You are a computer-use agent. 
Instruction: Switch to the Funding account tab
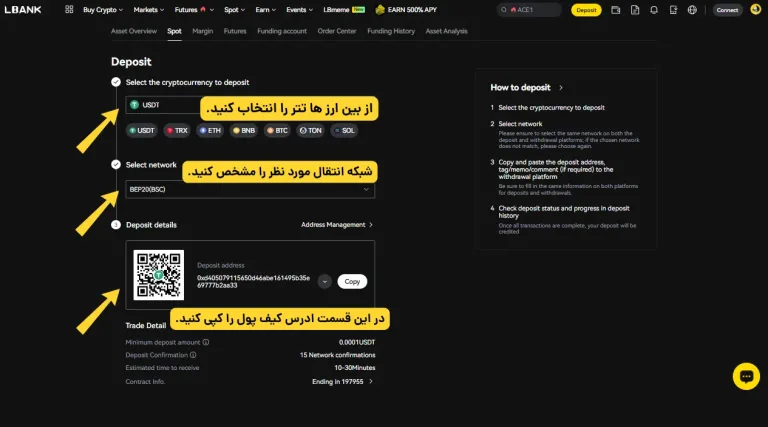pyautogui.click(x=282, y=31)
